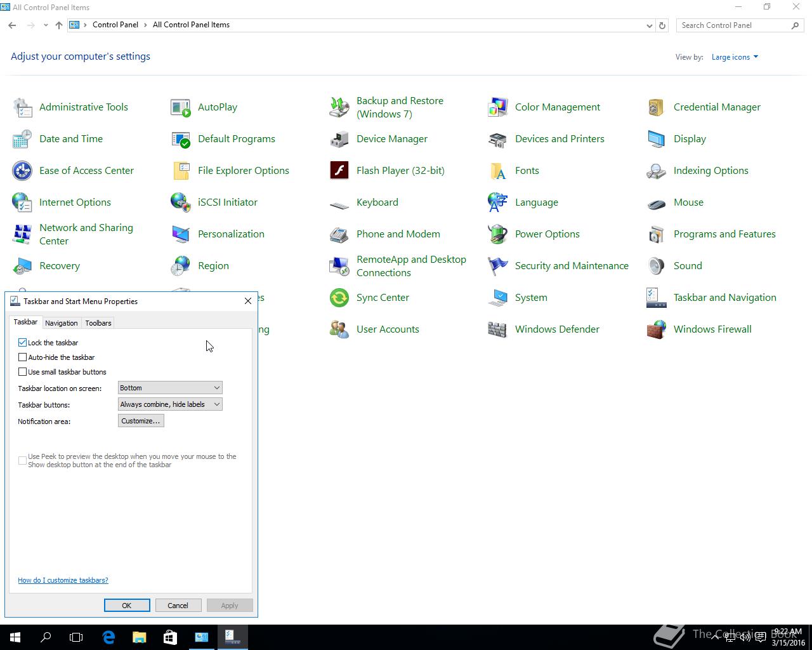Screen dimensions: 812x650
Task: Open iSCSI Initiator icon
Action: [181, 202]
